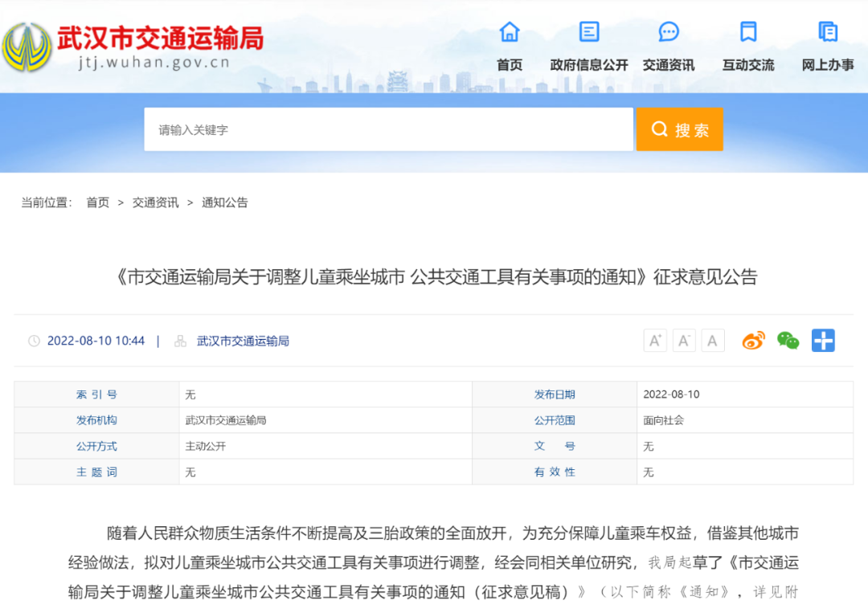
Task: Increase font size with A+ button
Action: pyautogui.click(x=655, y=341)
